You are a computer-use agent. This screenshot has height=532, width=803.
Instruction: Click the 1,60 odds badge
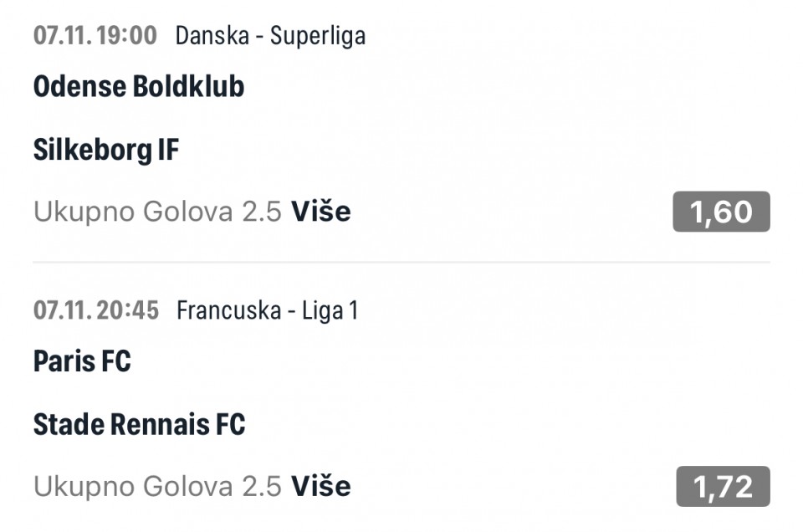(x=721, y=212)
